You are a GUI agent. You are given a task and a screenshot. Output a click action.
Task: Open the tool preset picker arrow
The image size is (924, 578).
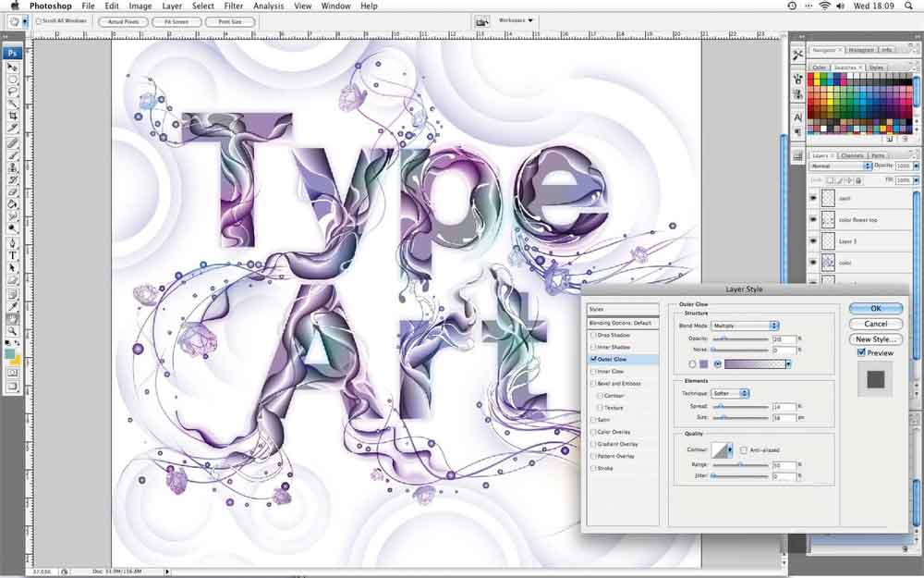(25, 22)
